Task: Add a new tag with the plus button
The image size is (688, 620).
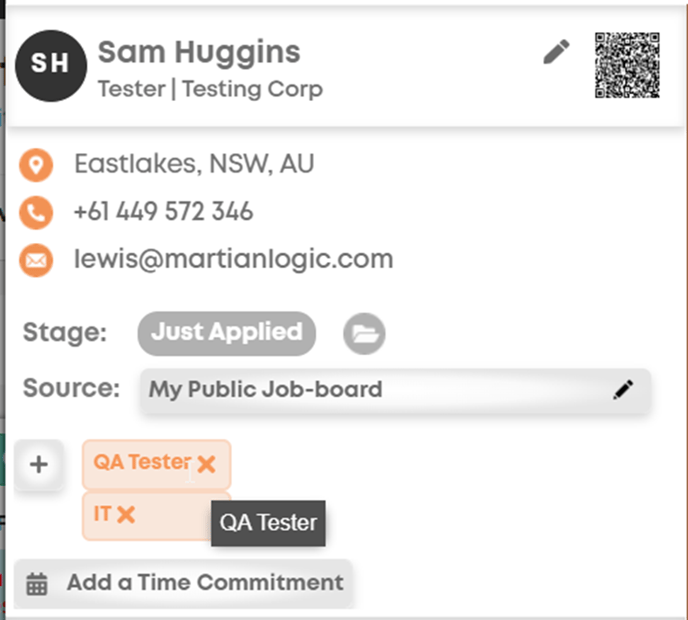Action: click(x=39, y=464)
